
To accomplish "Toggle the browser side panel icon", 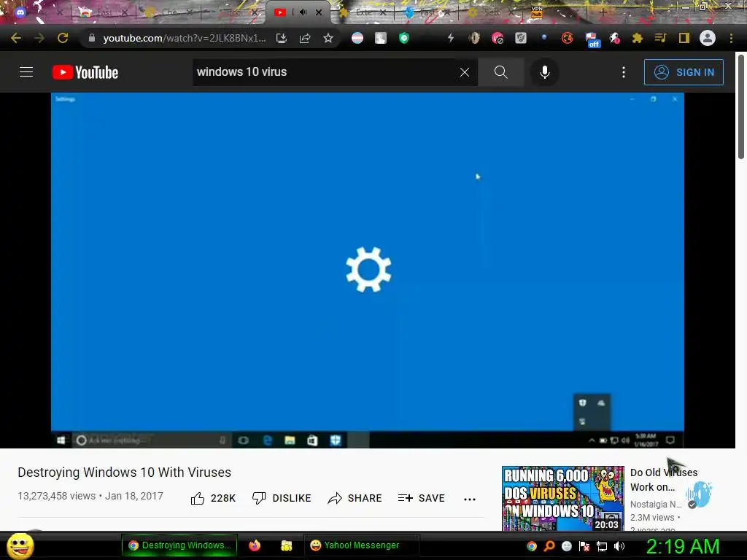I will pos(684,38).
